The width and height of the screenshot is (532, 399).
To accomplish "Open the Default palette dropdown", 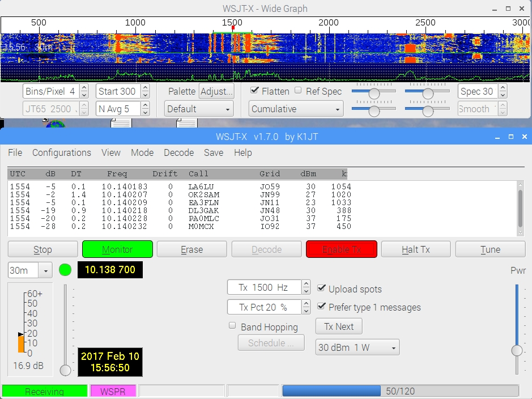I will point(199,109).
